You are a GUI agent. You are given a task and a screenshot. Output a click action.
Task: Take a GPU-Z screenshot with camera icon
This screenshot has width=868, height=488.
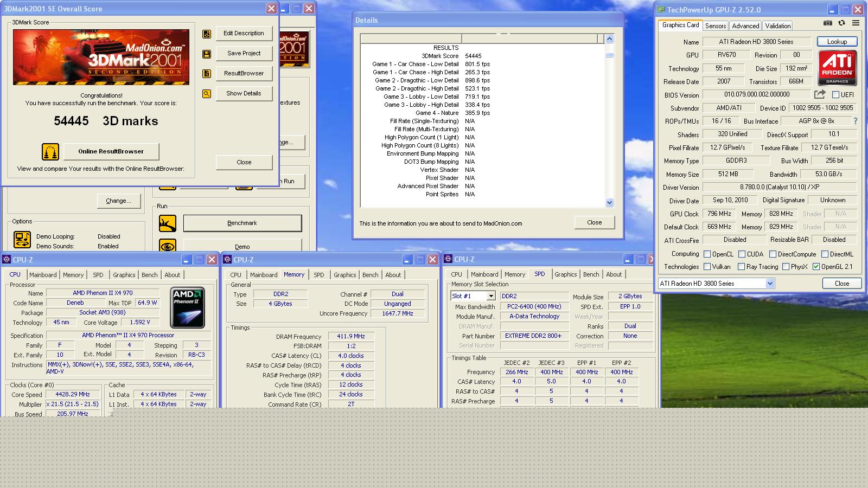827,23
